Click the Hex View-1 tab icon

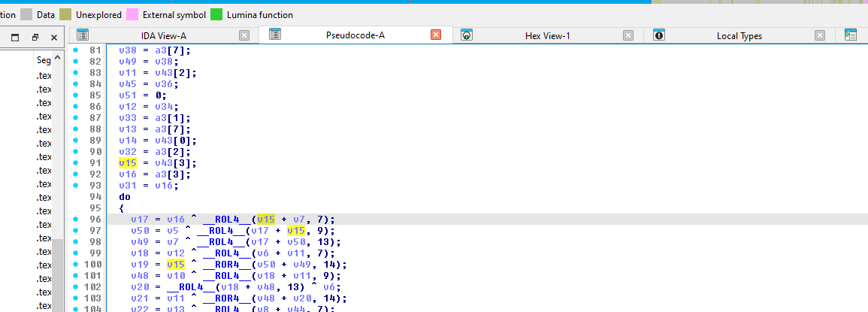[x=467, y=35]
